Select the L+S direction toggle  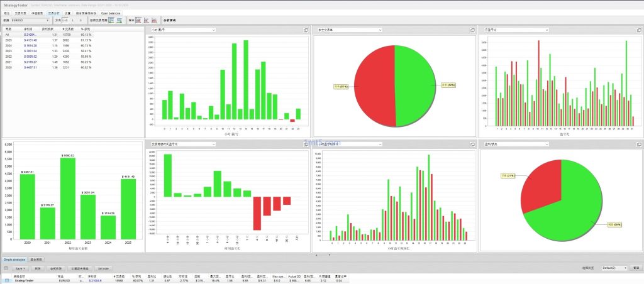coord(65,20)
